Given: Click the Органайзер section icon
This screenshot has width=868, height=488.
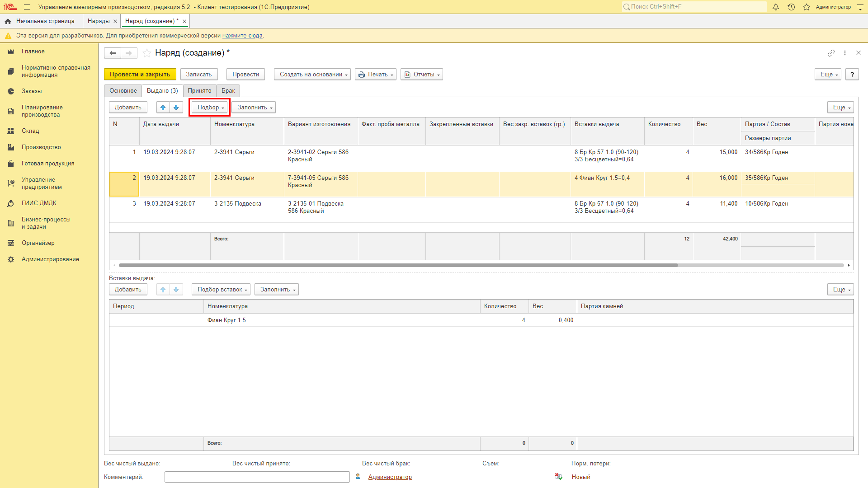Looking at the screenshot, I should click(11, 244).
